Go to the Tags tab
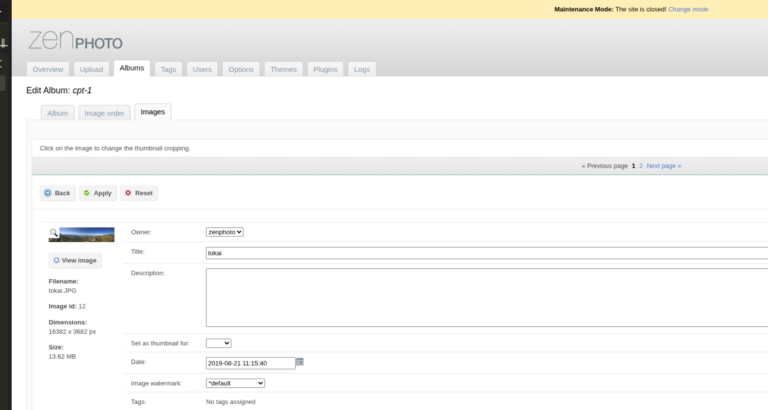Screen dimensions: 768x410 tap(168, 69)
